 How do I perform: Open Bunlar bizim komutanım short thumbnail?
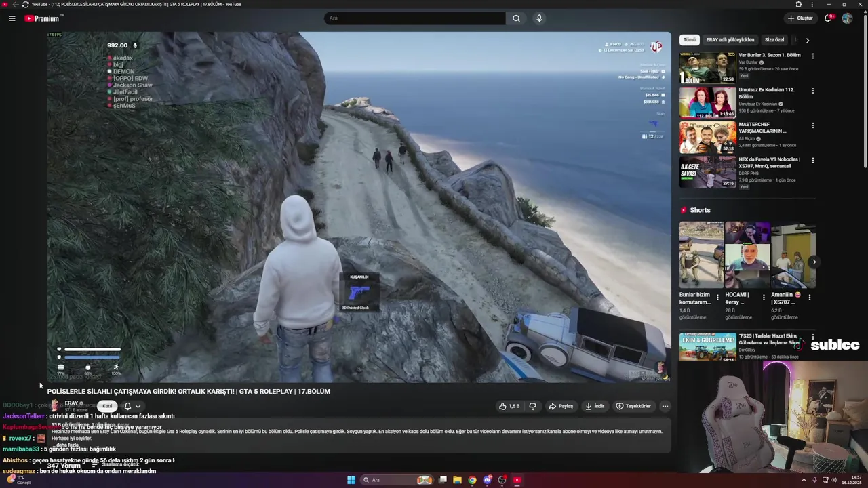pos(701,255)
